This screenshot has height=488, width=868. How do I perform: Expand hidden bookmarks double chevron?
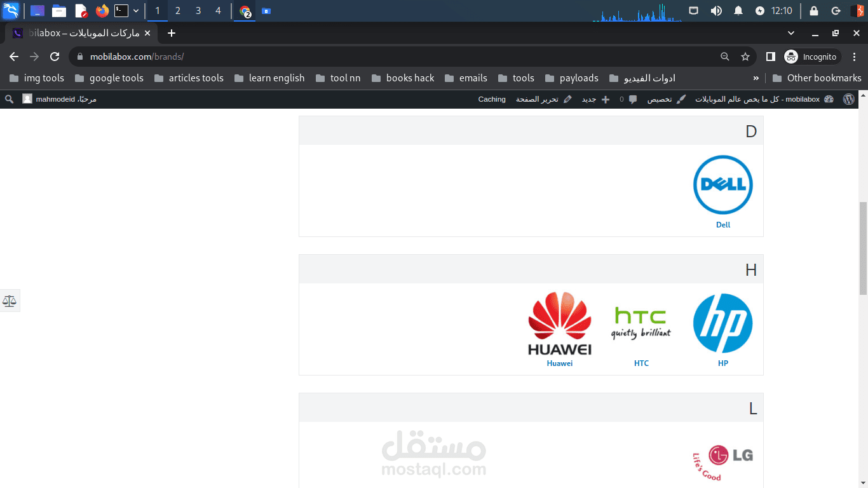pyautogui.click(x=756, y=78)
